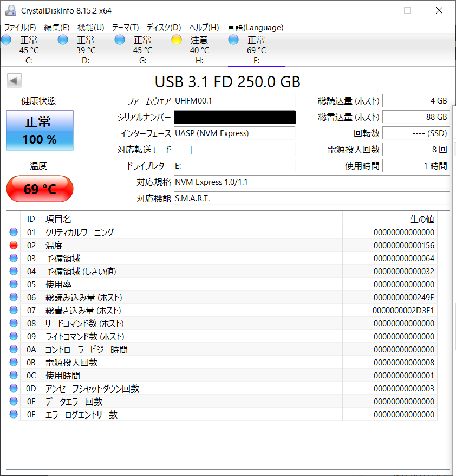456x476 pixels.
Task: Click the ID column header
Action: click(31, 219)
